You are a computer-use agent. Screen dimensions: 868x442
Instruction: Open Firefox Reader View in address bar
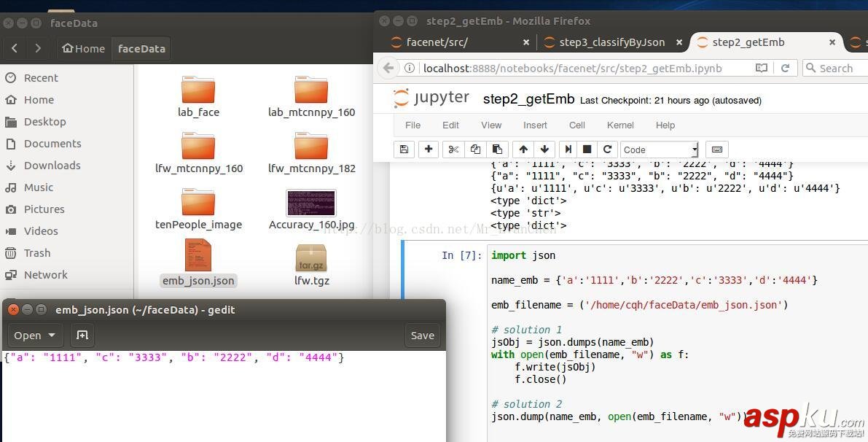(761, 68)
